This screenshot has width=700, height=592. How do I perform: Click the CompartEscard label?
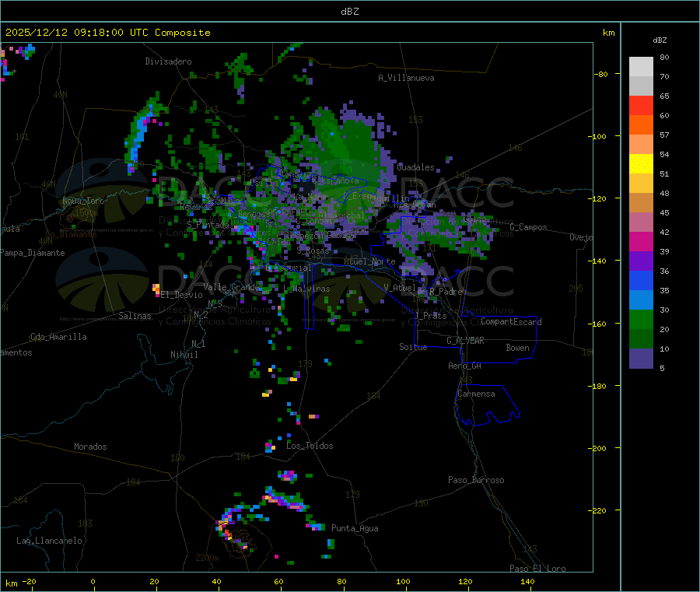point(511,322)
